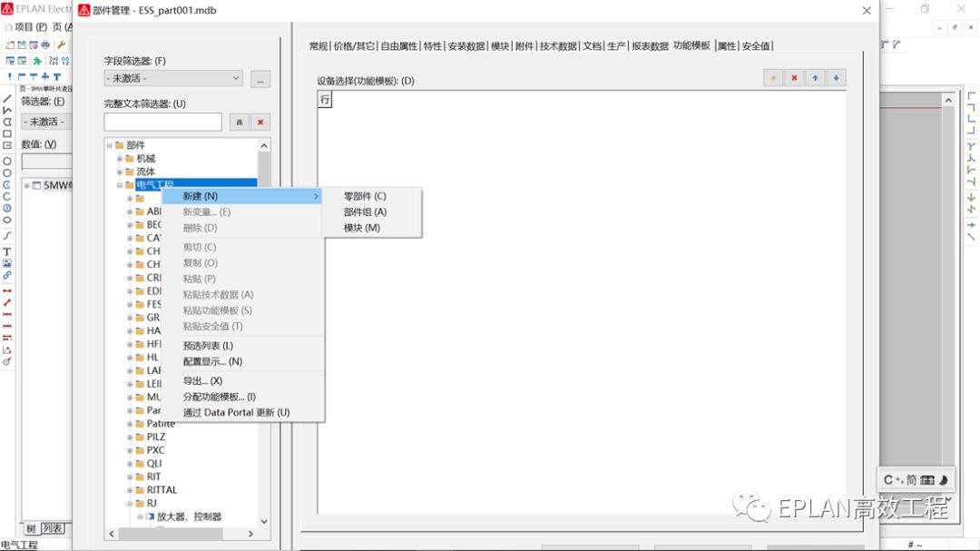
Task: Clear the full-text filter with the red X icon
Action: [x=260, y=121]
